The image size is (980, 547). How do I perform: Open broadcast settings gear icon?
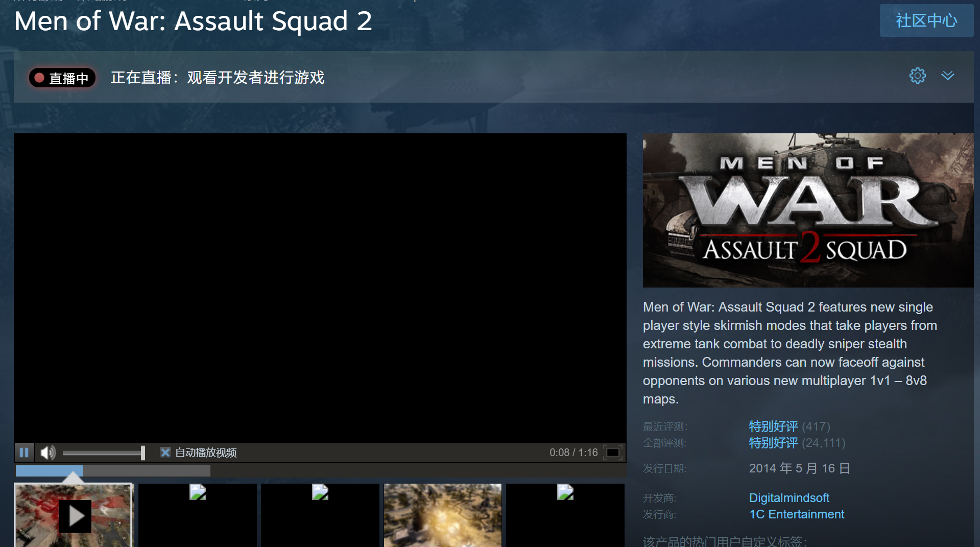pyautogui.click(x=917, y=76)
